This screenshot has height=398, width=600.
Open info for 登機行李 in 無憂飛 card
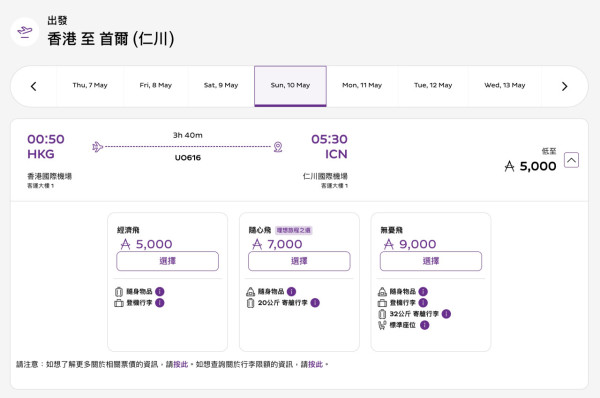click(x=423, y=303)
